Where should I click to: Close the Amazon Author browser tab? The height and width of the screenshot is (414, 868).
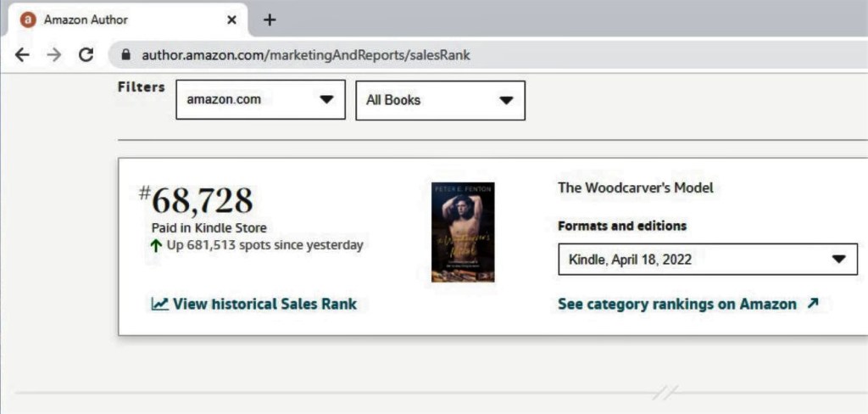[232, 20]
